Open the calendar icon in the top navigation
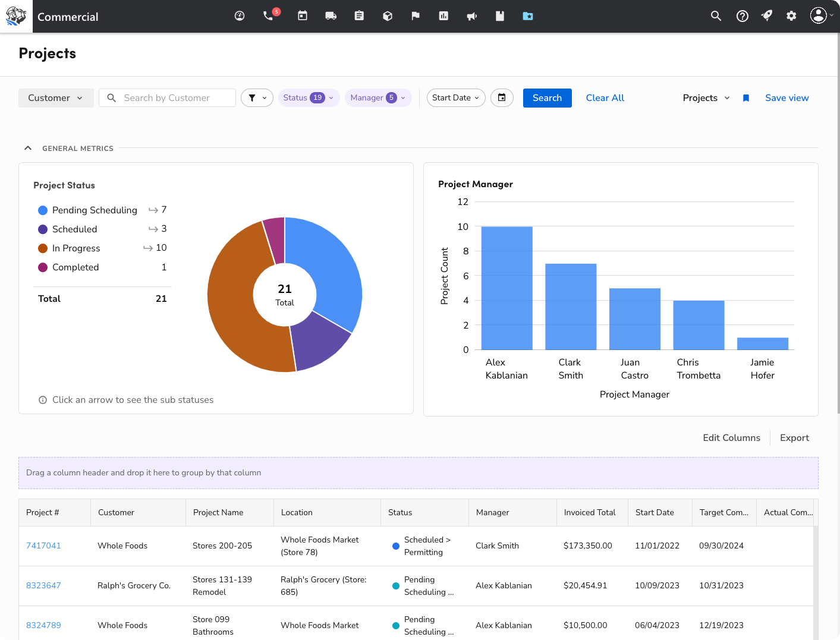 pyautogui.click(x=302, y=16)
